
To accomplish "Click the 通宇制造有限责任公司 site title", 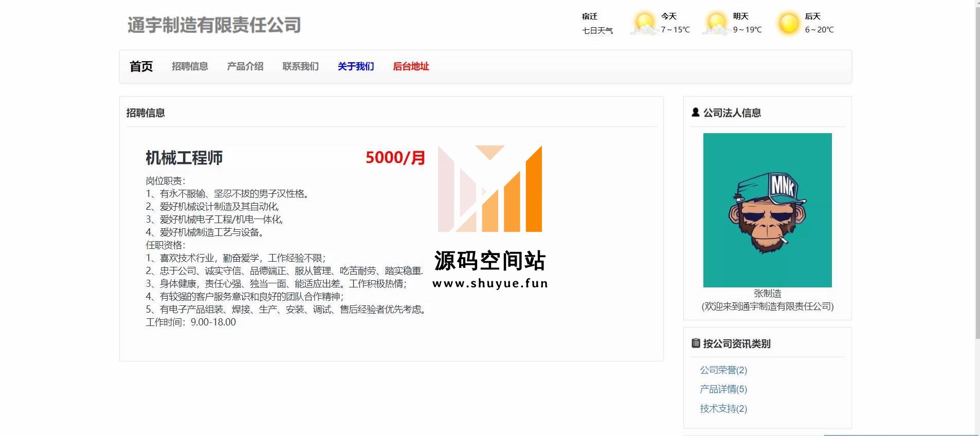I will (214, 25).
